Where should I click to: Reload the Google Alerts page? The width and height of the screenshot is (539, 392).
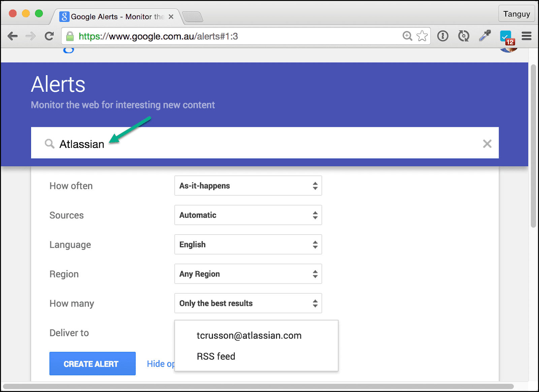tap(49, 36)
